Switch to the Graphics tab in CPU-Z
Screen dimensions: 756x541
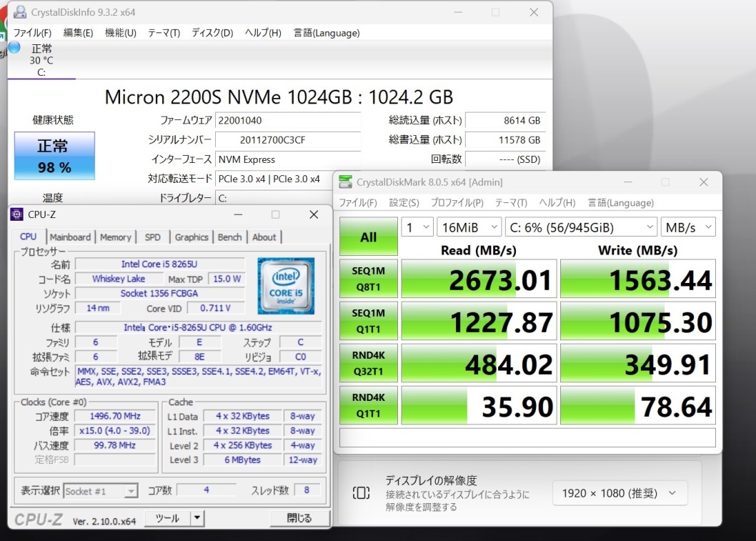192,237
